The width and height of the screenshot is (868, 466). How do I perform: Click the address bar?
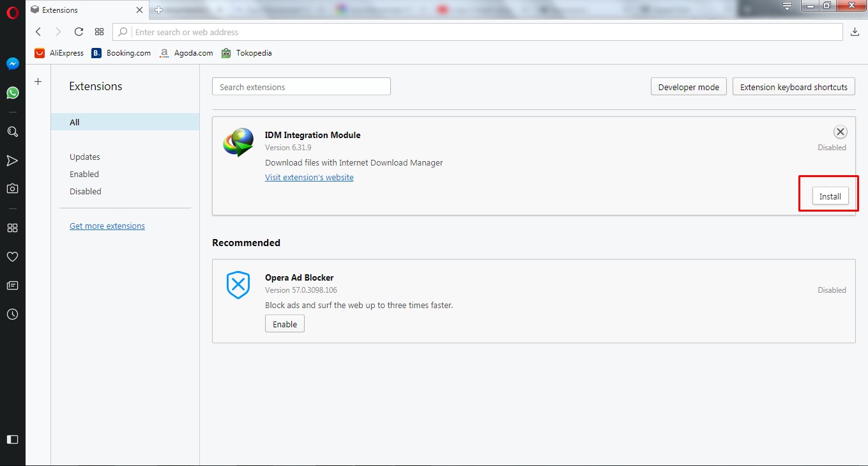478,32
